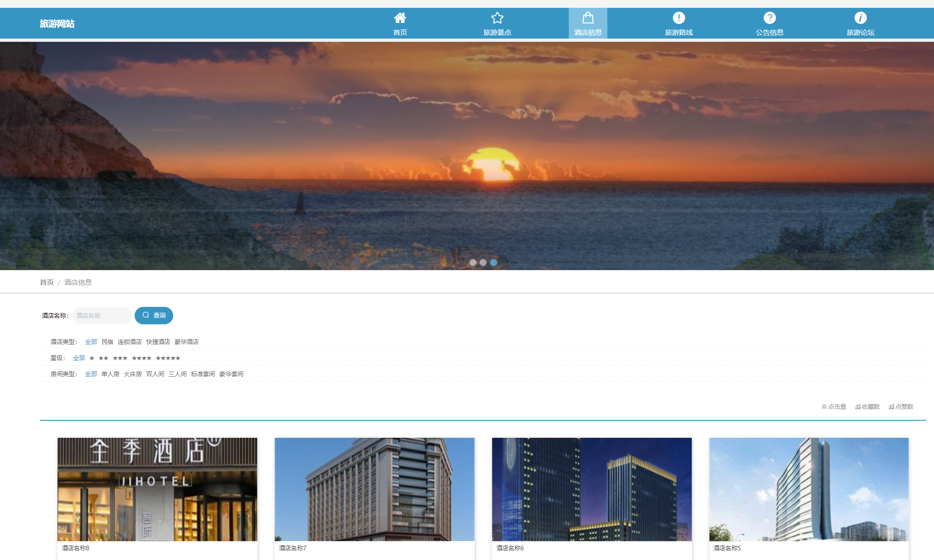Click the 酒店名称 search input field

(x=102, y=316)
